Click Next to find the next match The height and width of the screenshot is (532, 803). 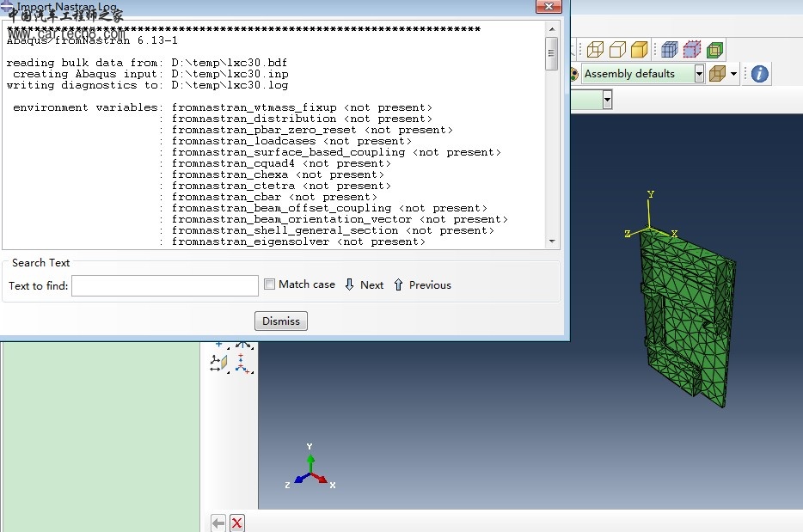(x=364, y=284)
